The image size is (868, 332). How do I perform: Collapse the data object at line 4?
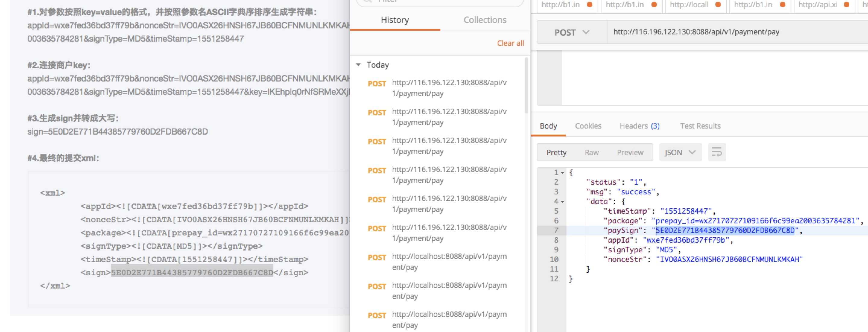(562, 202)
